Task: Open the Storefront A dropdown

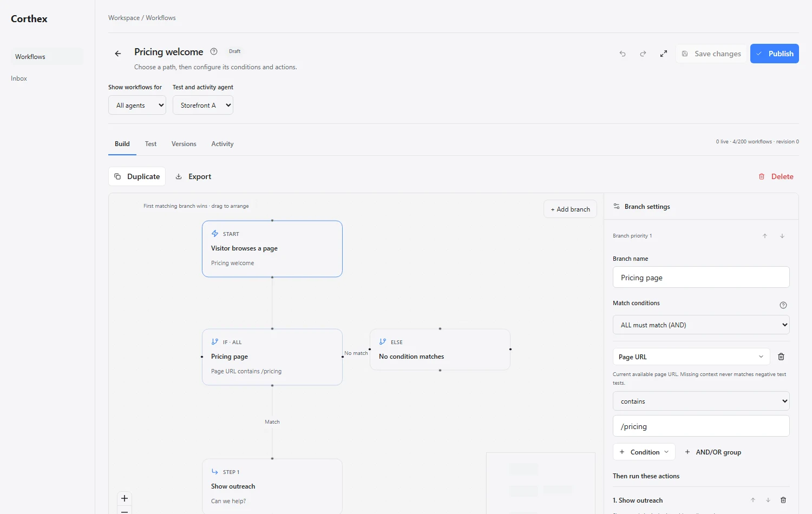Action: pyautogui.click(x=203, y=106)
